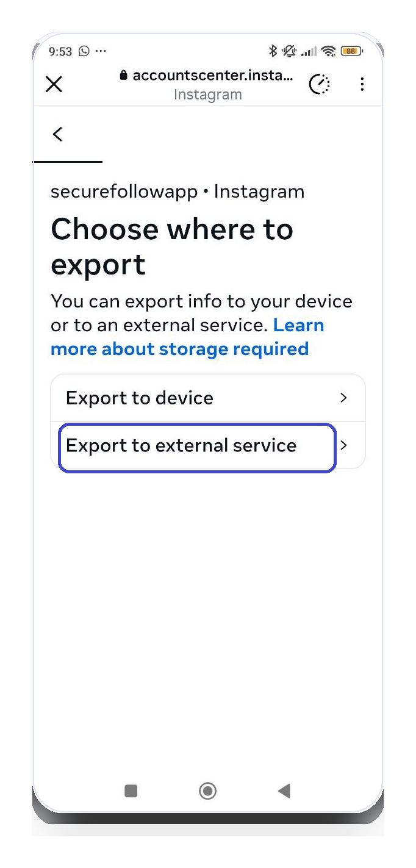Tap the home button in navigation bar
The image size is (416, 868).
[207, 791]
